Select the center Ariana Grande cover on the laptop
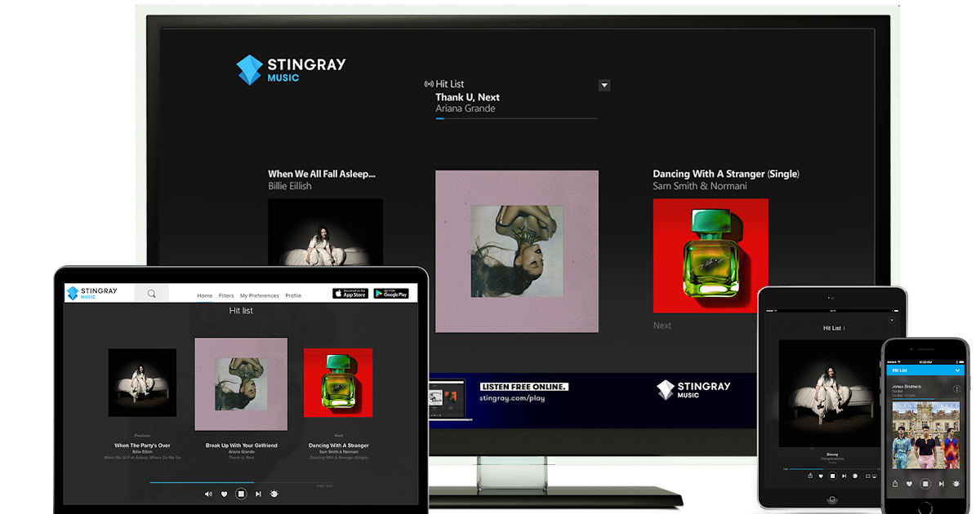This screenshot has width=980, height=514. (x=241, y=384)
